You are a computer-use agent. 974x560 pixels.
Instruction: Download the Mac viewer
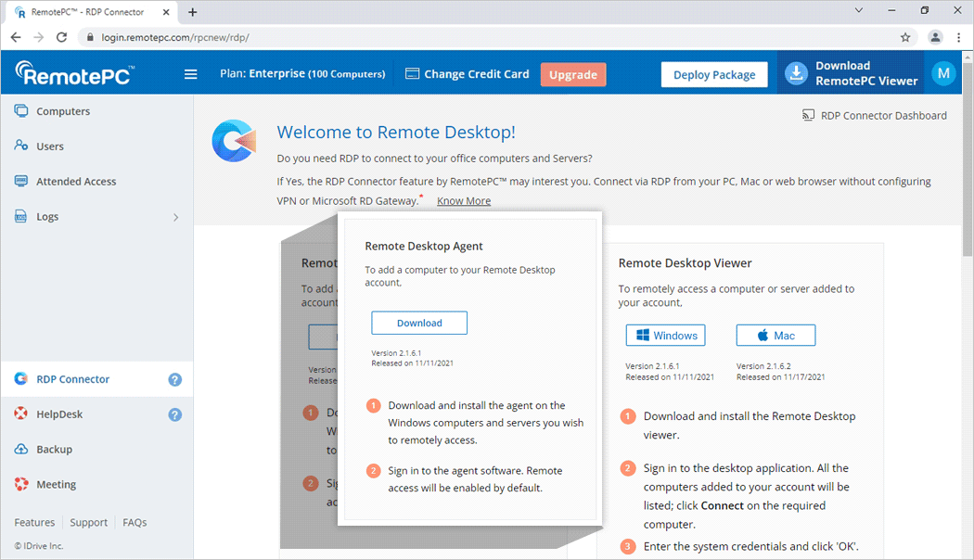[x=775, y=336]
